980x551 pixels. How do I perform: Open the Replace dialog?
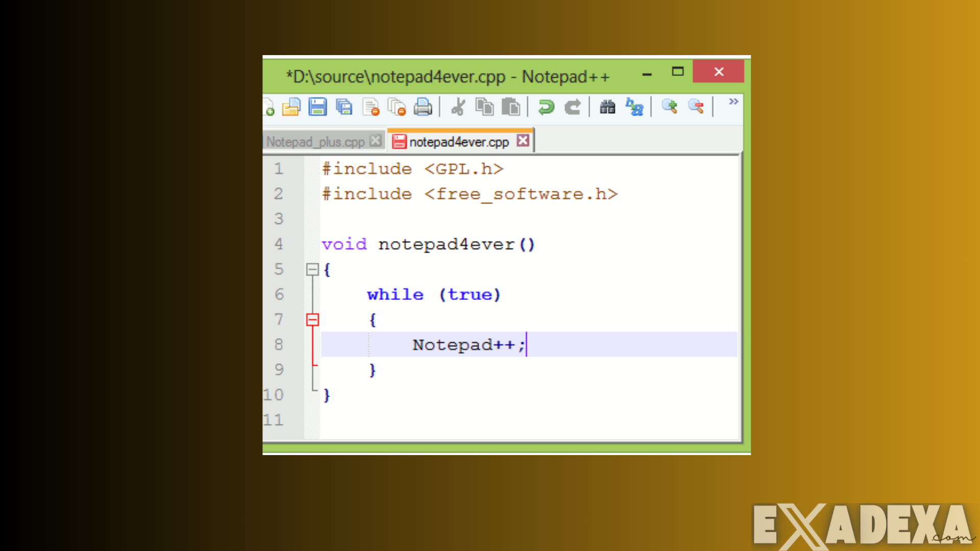pyautogui.click(x=634, y=107)
